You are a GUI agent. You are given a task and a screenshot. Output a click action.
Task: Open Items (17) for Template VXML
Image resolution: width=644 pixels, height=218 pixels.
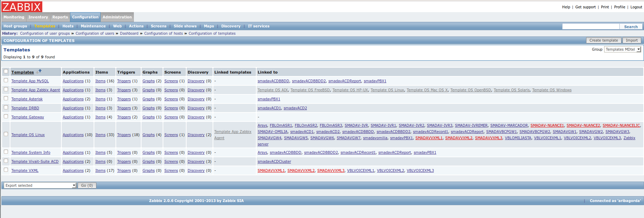(x=100, y=170)
